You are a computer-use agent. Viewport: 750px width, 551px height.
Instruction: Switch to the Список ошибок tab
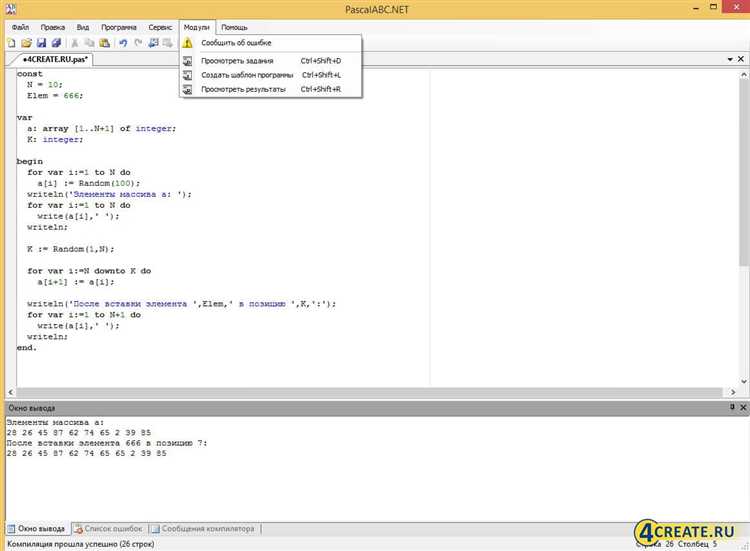(110, 529)
